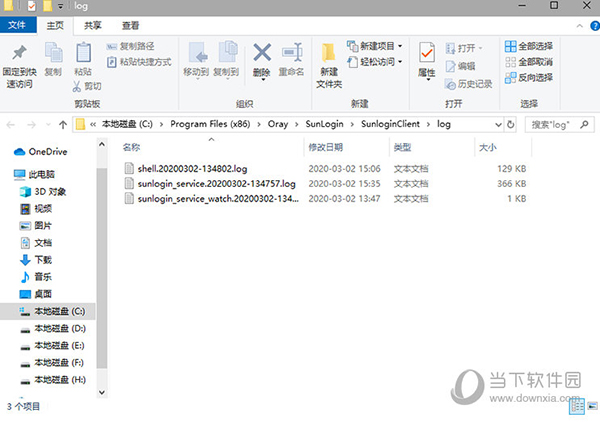Click the Properties checkmark icon

pos(427,53)
